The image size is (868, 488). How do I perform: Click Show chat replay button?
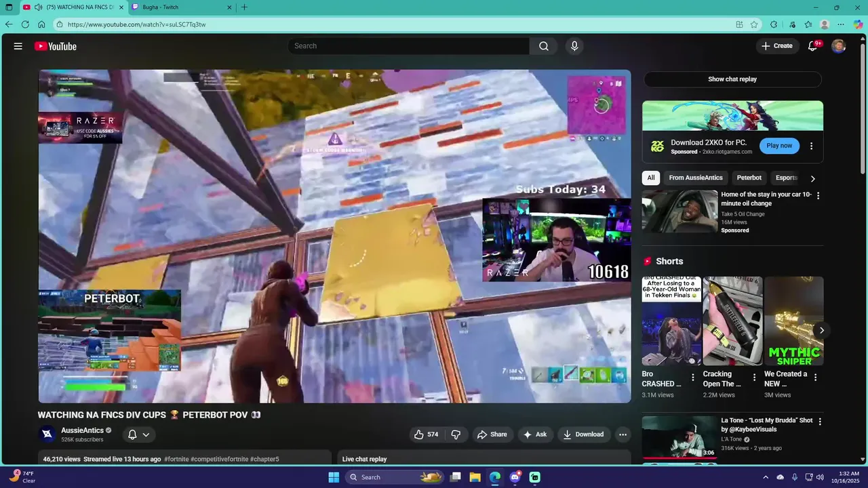(732, 79)
